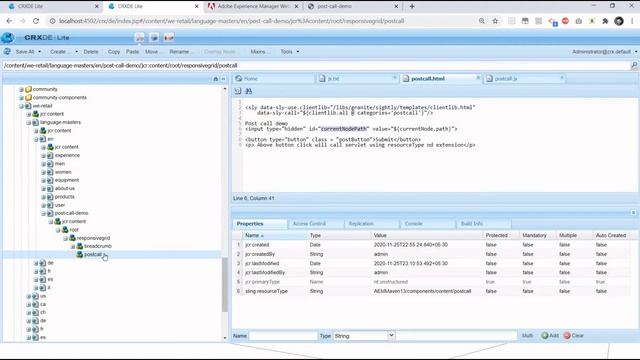640x360 pixels.
Task: Open a new browser tab with plus button
Action: point(412,6)
